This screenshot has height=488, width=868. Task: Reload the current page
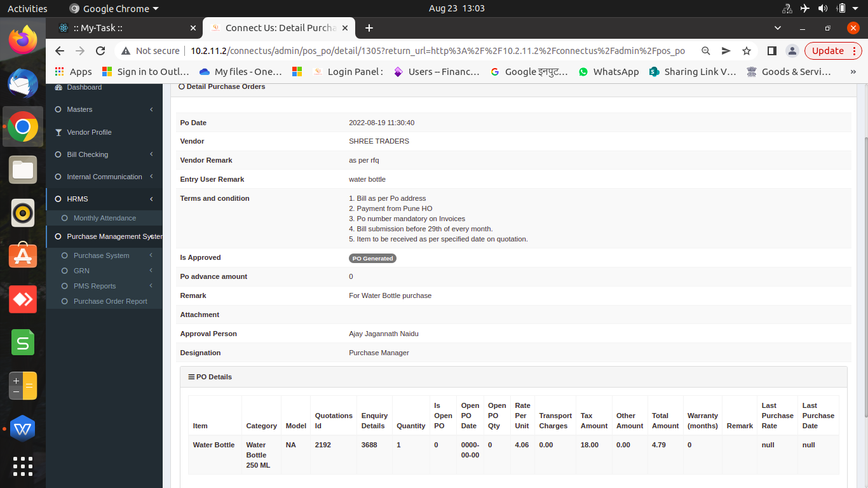(x=100, y=51)
